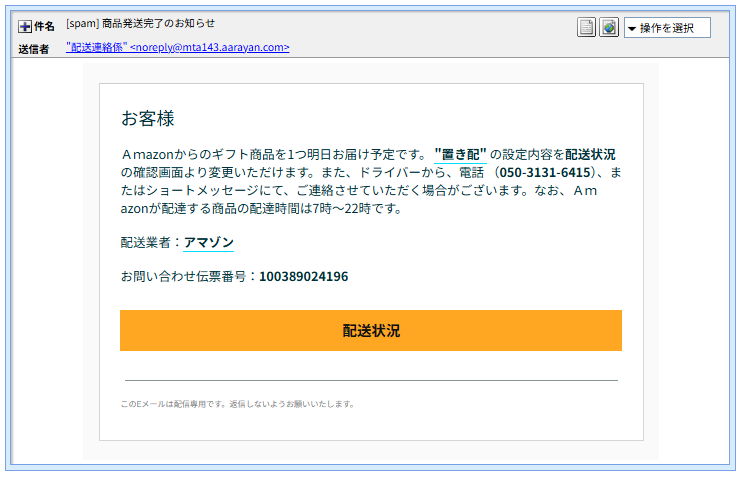The height and width of the screenshot is (499, 740).
Task: Click the tracking number 100389024196
Action: [303, 276]
